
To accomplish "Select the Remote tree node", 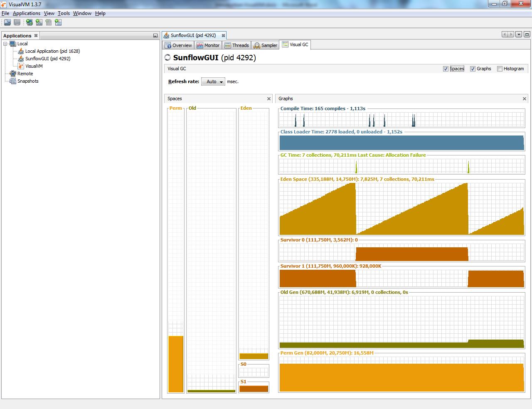I will pos(25,74).
